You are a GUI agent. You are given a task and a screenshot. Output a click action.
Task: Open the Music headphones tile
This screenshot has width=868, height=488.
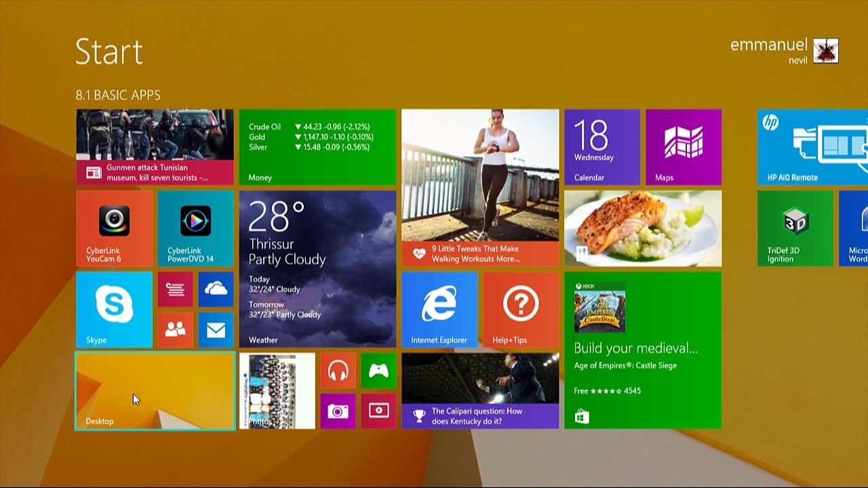pos(338,371)
